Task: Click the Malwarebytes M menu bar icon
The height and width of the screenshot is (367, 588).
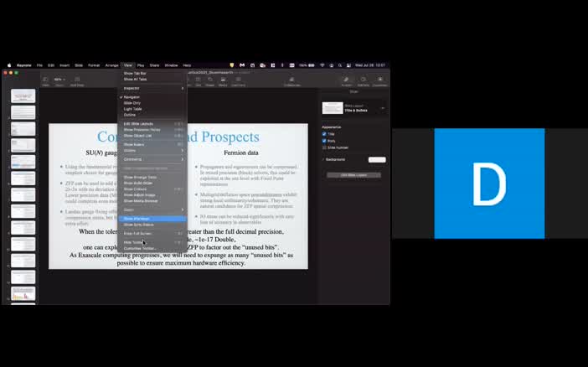Action: 242,65
